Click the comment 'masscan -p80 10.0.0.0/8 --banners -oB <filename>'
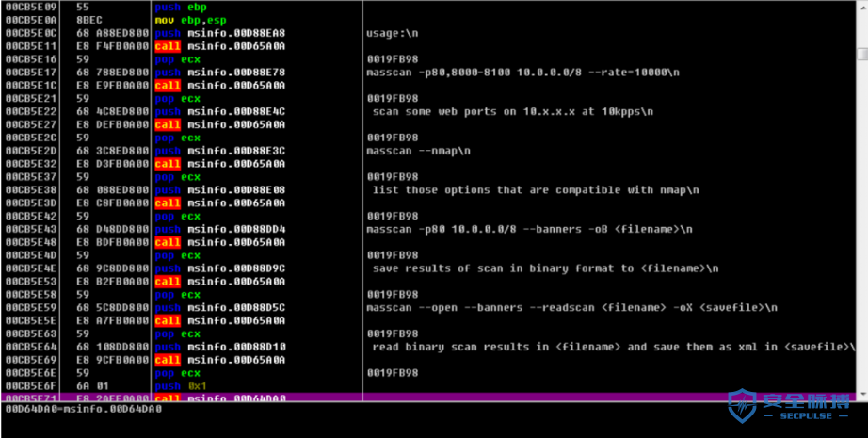868x439 pixels. [529, 229]
